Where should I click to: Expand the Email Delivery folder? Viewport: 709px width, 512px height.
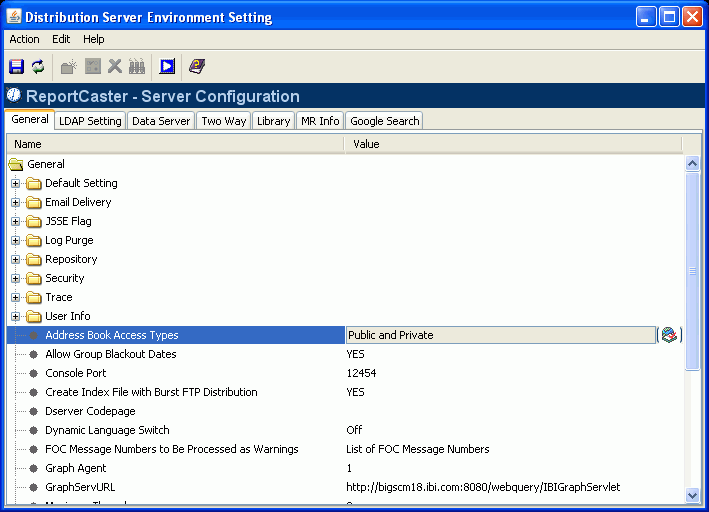[x=16, y=202]
